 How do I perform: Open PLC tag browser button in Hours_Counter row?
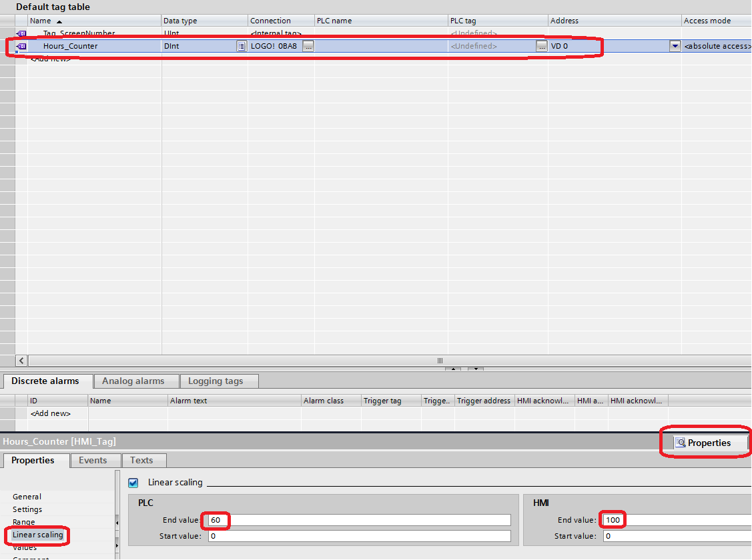click(541, 47)
